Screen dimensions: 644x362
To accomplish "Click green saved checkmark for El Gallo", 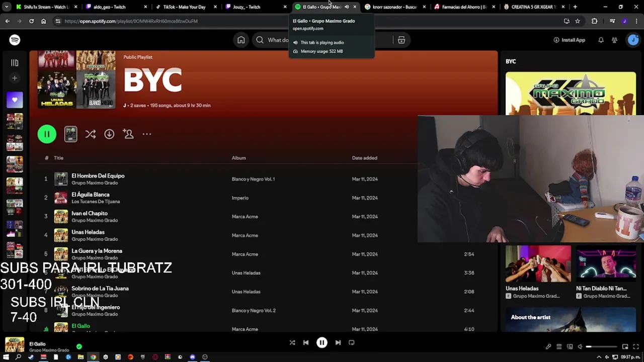I will [79, 346].
